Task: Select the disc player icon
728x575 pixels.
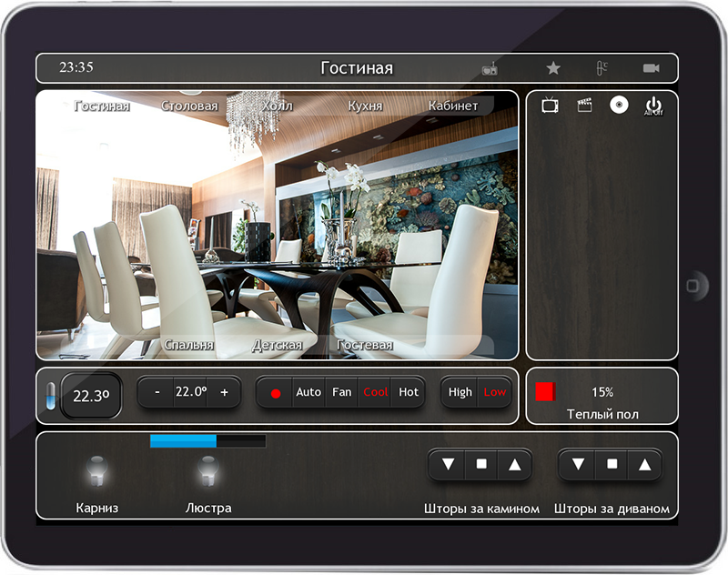Action: (619, 106)
